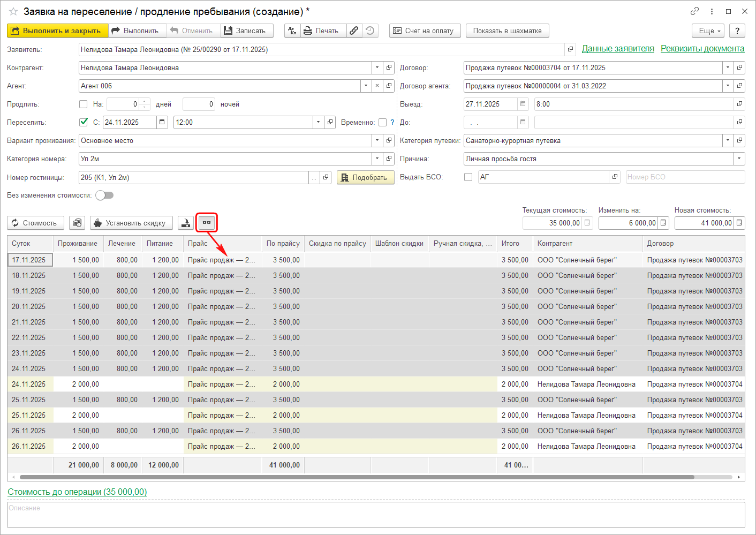Click the Дт/Кт accounting entries icon

click(x=292, y=31)
